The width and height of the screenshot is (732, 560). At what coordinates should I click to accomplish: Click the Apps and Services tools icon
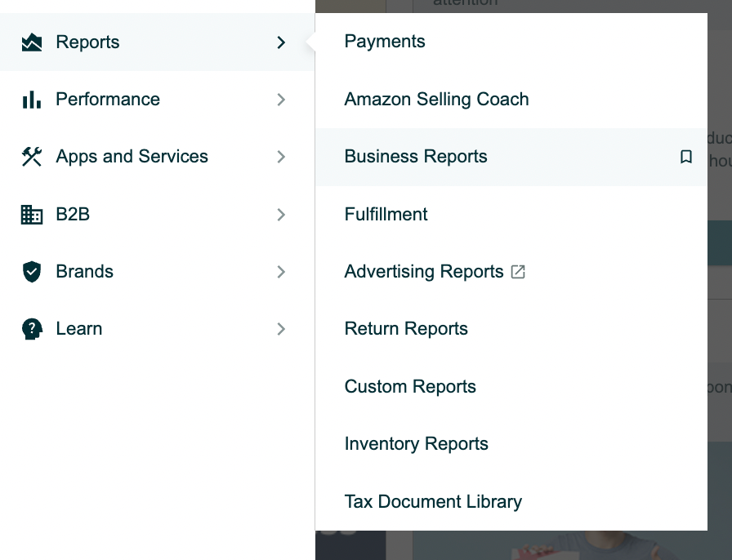coord(32,157)
